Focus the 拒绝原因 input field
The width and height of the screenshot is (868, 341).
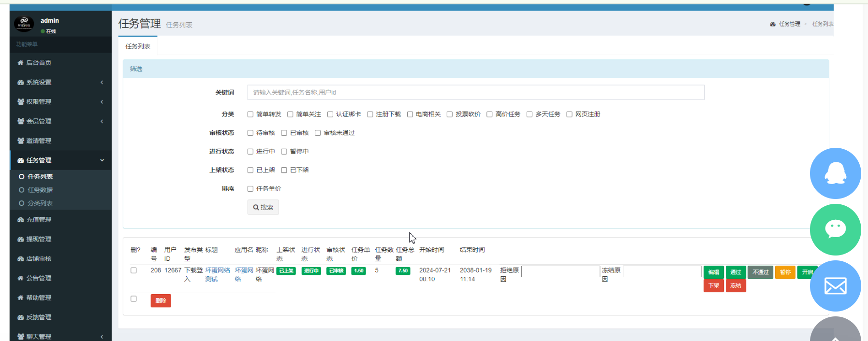tap(560, 271)
